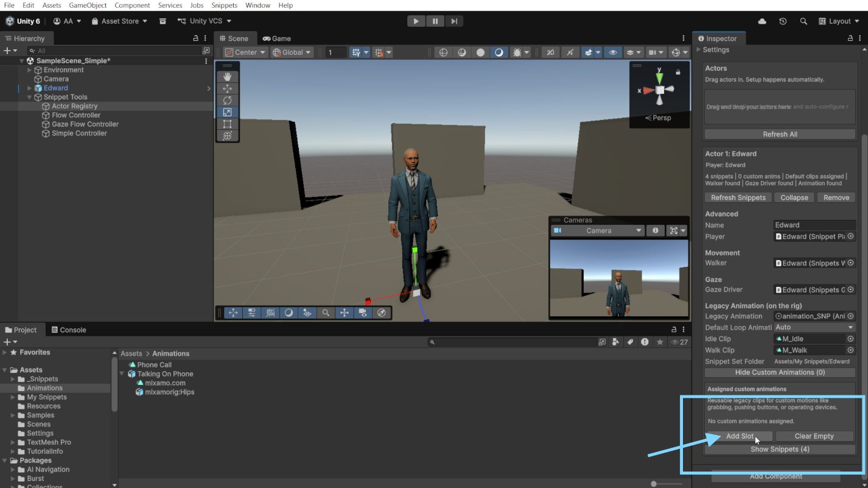Toggle 2D view mode

[550, 52]
